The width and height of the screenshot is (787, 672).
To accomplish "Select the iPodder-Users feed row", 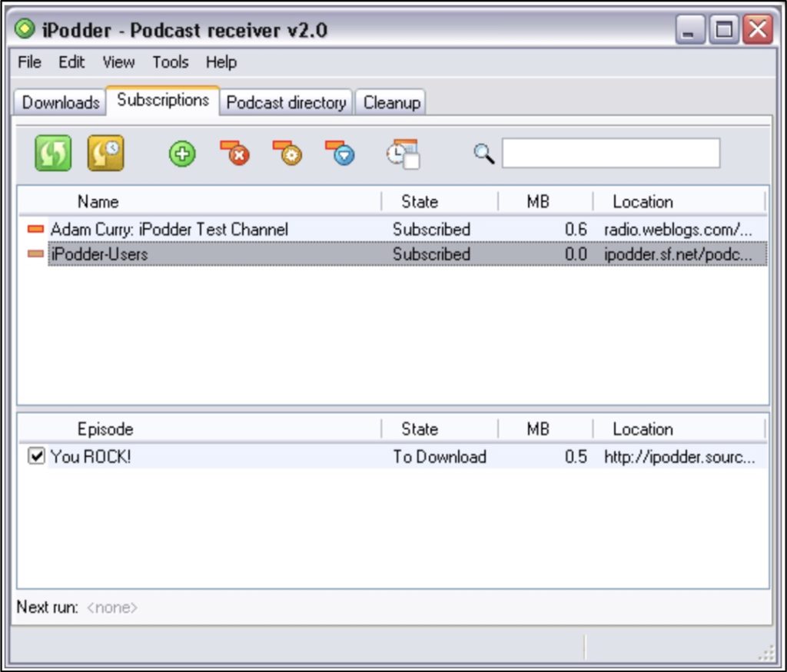I will click(x=393, y=253).
